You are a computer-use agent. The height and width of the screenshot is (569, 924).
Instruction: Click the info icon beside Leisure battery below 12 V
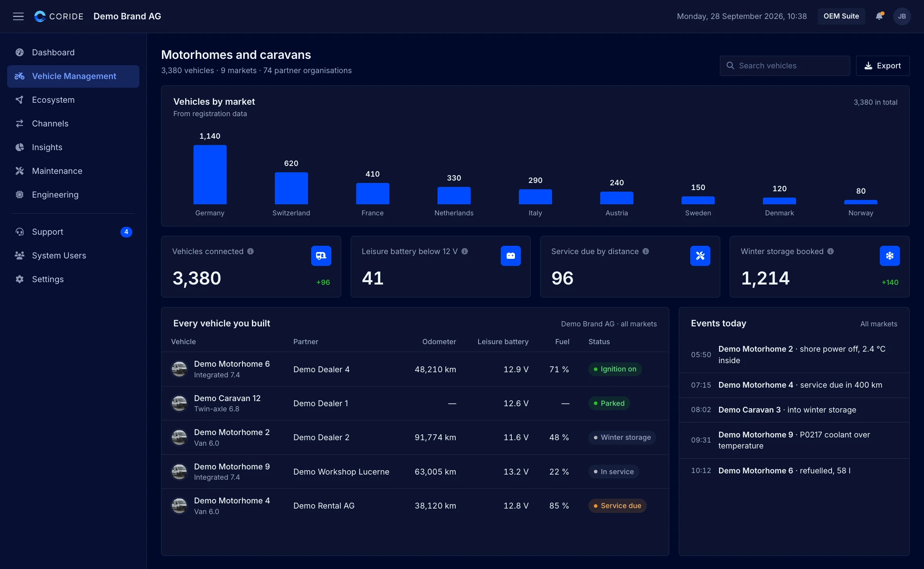coord(465,251)
